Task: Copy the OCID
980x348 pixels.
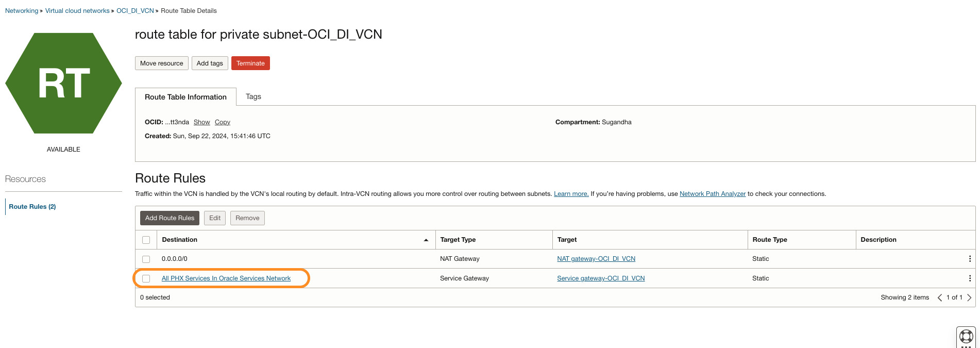Action: 223,122
